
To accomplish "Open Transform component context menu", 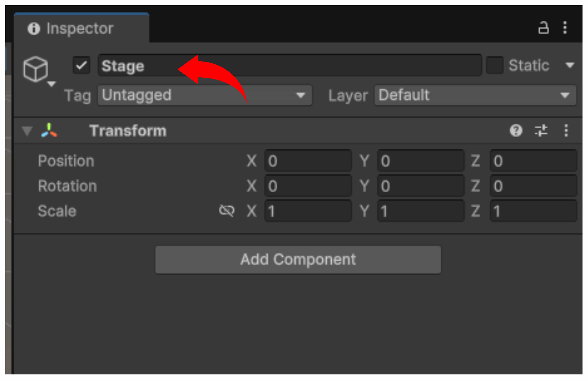I will 566,130.
